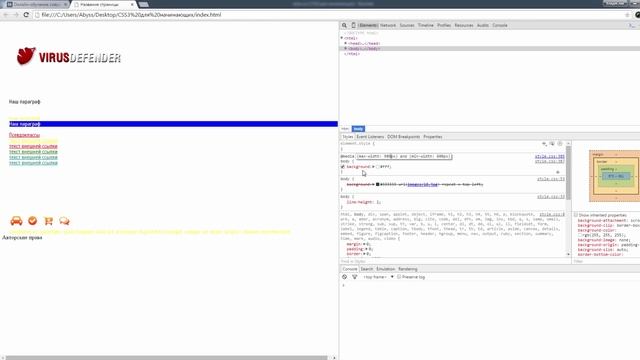
Task: Click the chat bubbles icon on webpage
Action: [x=64, y=221]
